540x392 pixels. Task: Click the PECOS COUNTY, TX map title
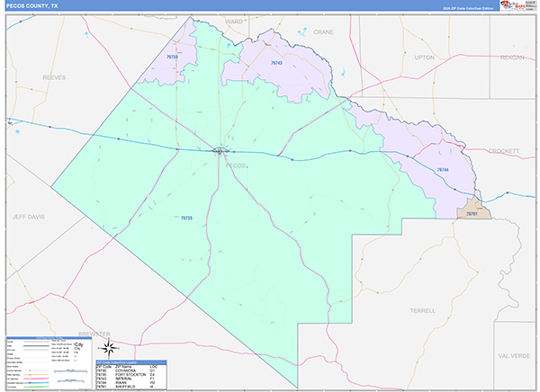32,6
